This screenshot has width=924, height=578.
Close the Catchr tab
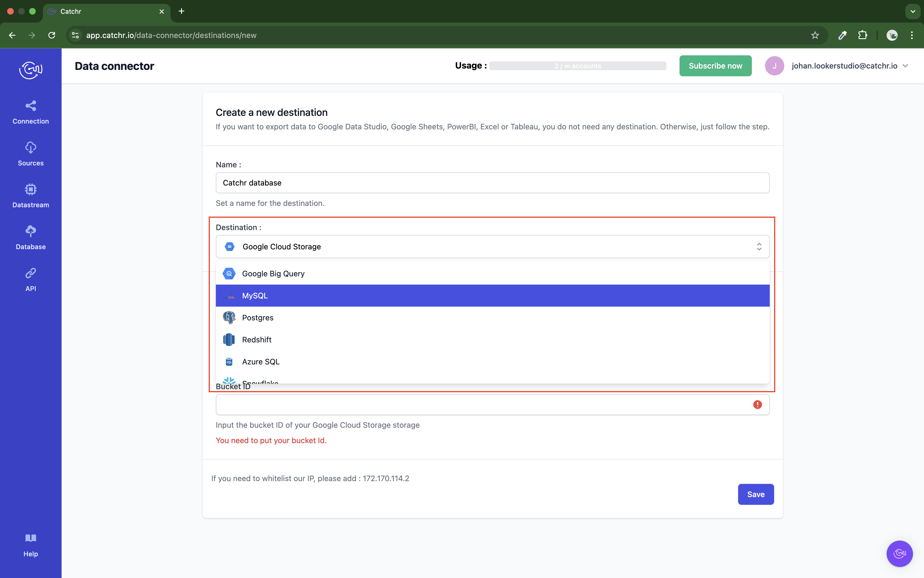pyautogui.click(x=162, y=12)
